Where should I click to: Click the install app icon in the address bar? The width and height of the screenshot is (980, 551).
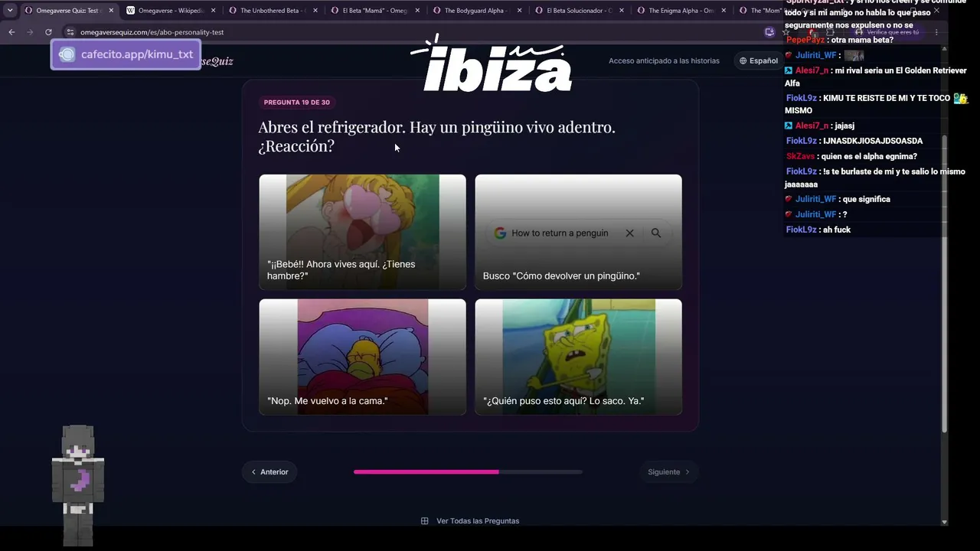769,32
